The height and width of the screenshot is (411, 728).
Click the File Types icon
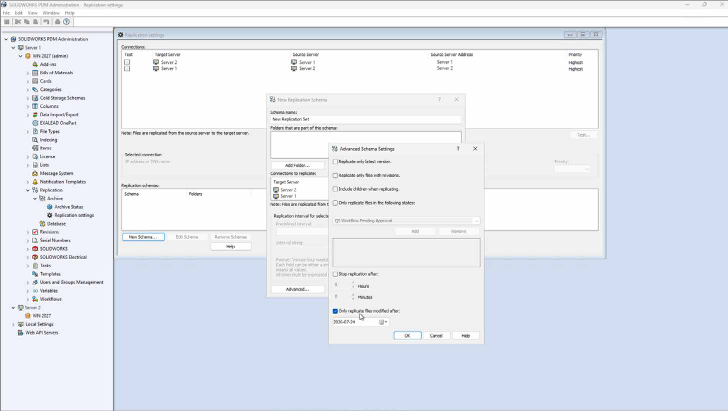pos(35,131)
